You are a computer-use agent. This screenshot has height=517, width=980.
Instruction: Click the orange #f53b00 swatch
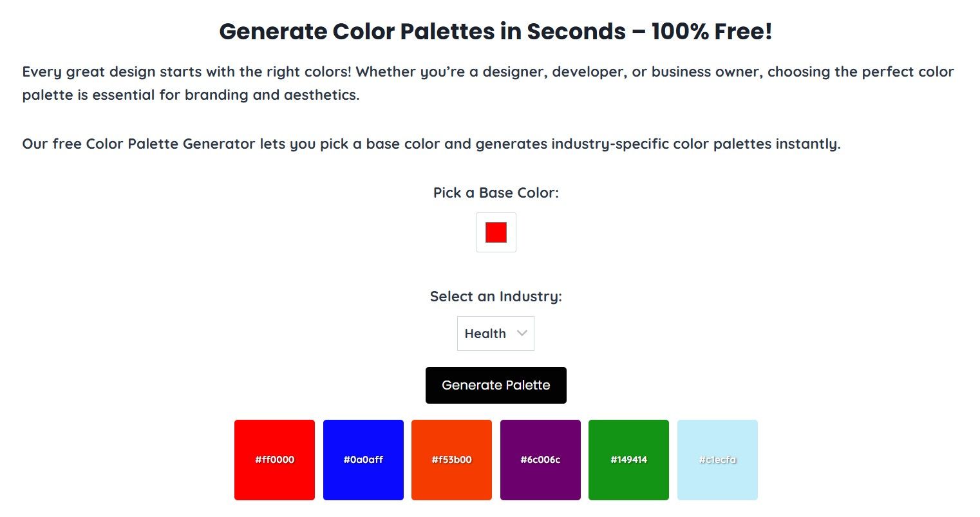[451, 460]
